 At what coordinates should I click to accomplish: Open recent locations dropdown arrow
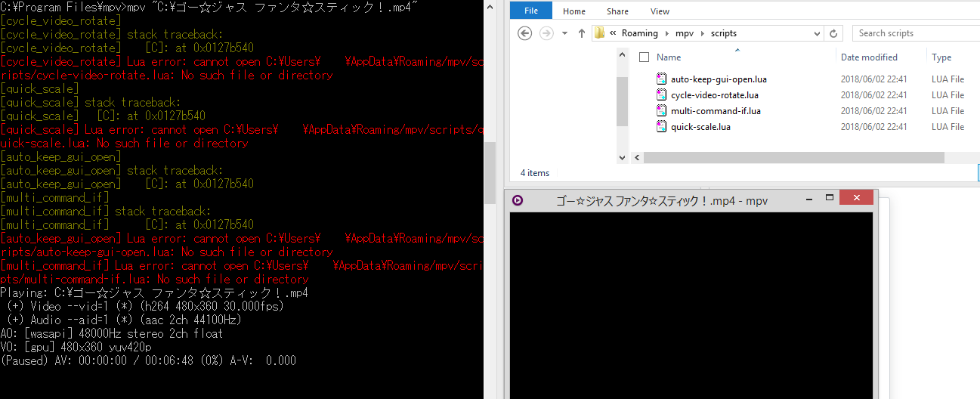(x=564, y=34)
